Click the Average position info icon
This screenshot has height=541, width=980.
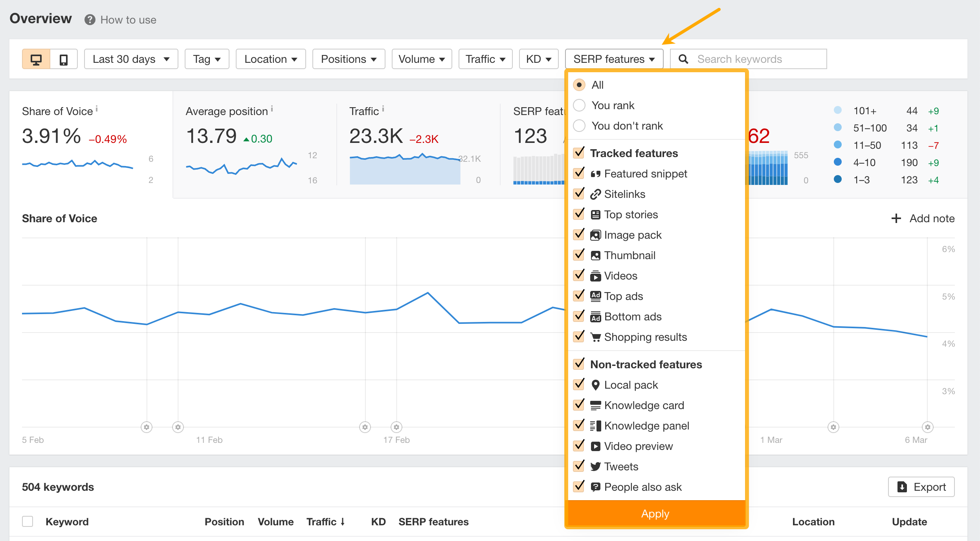pos(272,108)
